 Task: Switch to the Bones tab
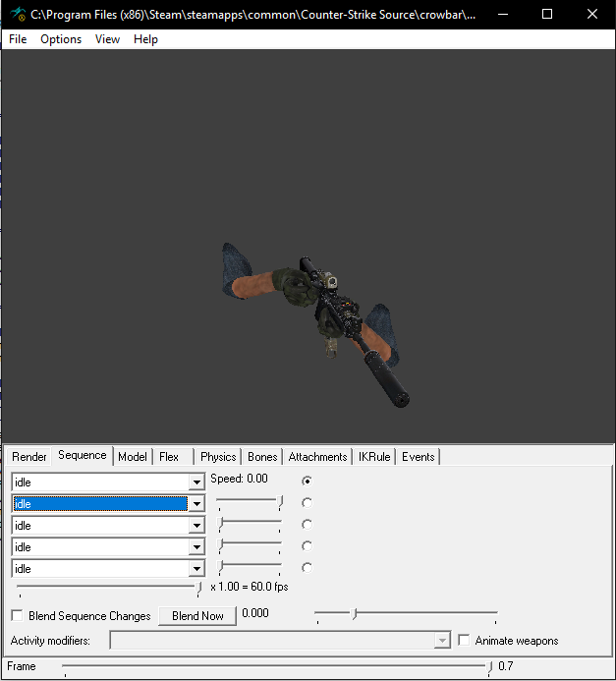[262, 457]
